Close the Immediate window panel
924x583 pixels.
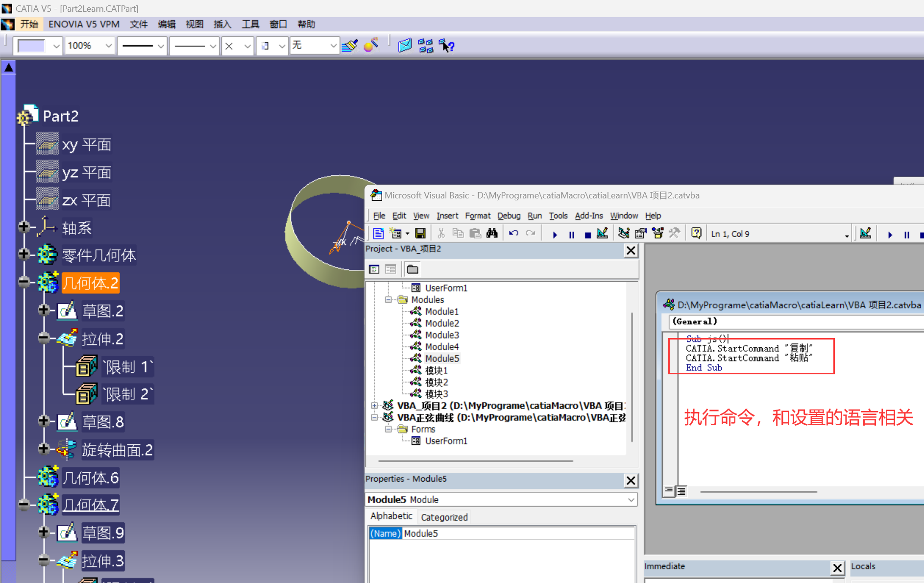(x=837, y=568)
